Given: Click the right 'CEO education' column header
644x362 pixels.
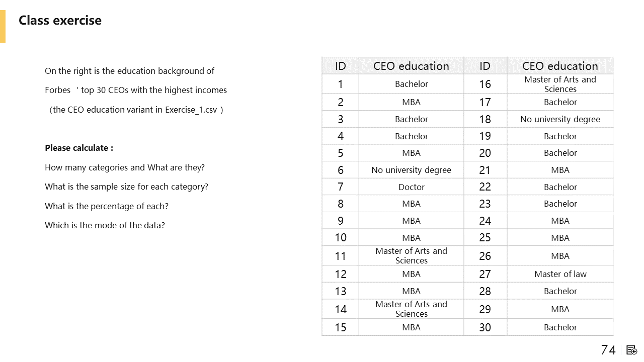Looking at the screenshot, I should (560, 66).
